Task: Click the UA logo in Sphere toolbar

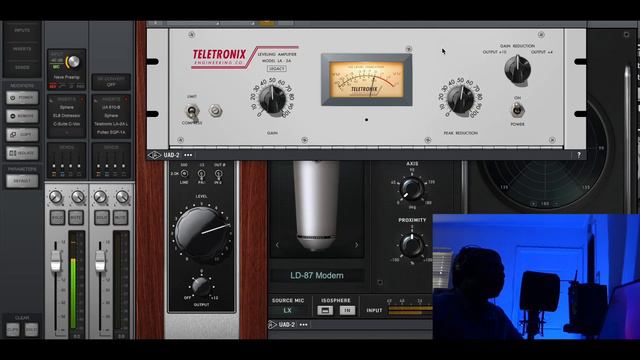Action: tap(272, 325)
